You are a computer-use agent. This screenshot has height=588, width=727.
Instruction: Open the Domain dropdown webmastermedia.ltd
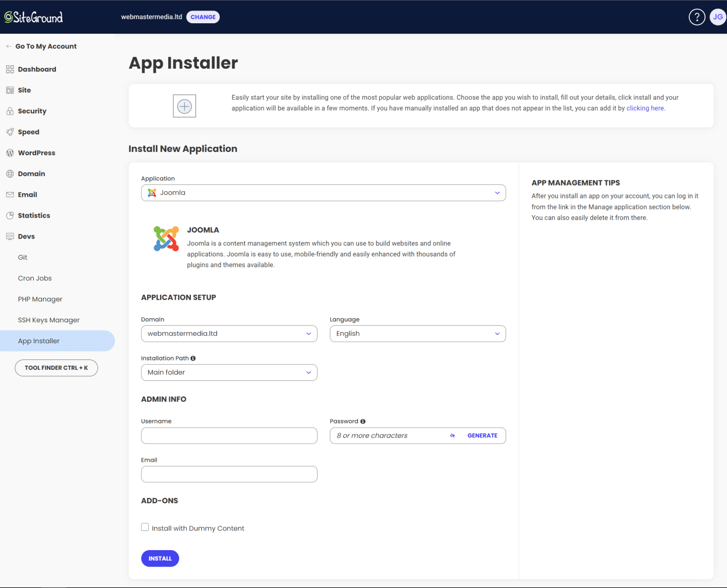(229, 334)
